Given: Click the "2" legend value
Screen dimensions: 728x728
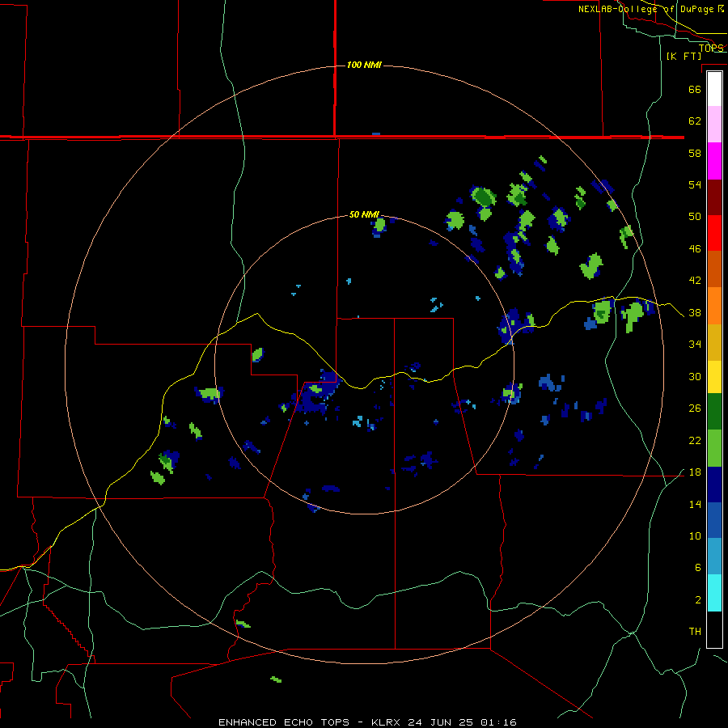Looking at the screenshot, I should tap(698, 599).
